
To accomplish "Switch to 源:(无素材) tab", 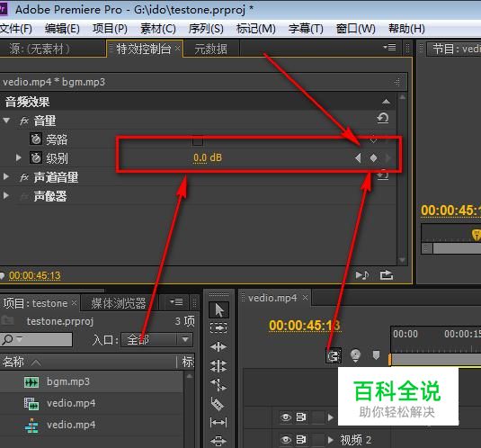I will pos(40,49).
